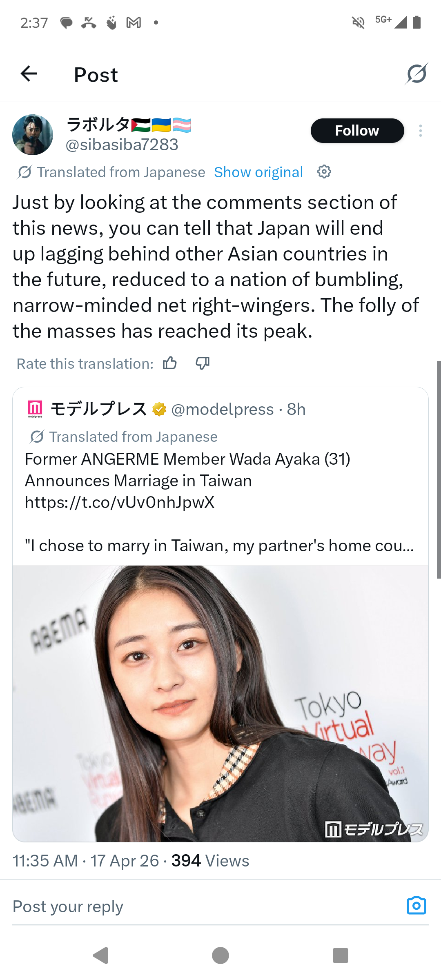View the quoted post photo
Viewport: 441px width, 980px height.
click(220, 704)
